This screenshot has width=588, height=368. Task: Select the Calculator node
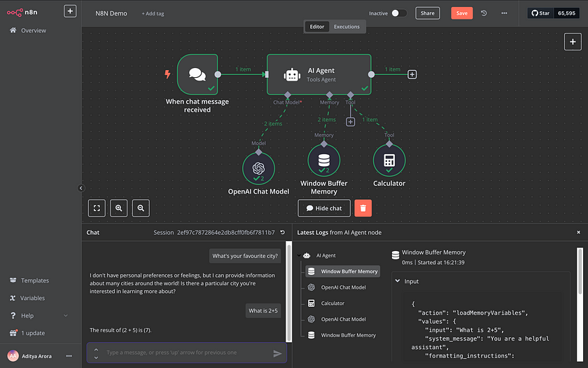point(389,161)
